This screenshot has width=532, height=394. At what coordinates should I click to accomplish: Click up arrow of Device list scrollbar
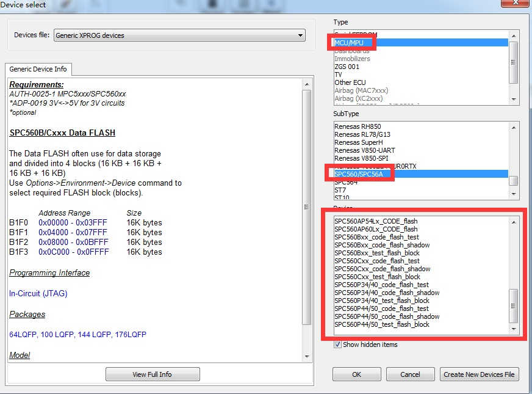(514, 222)
